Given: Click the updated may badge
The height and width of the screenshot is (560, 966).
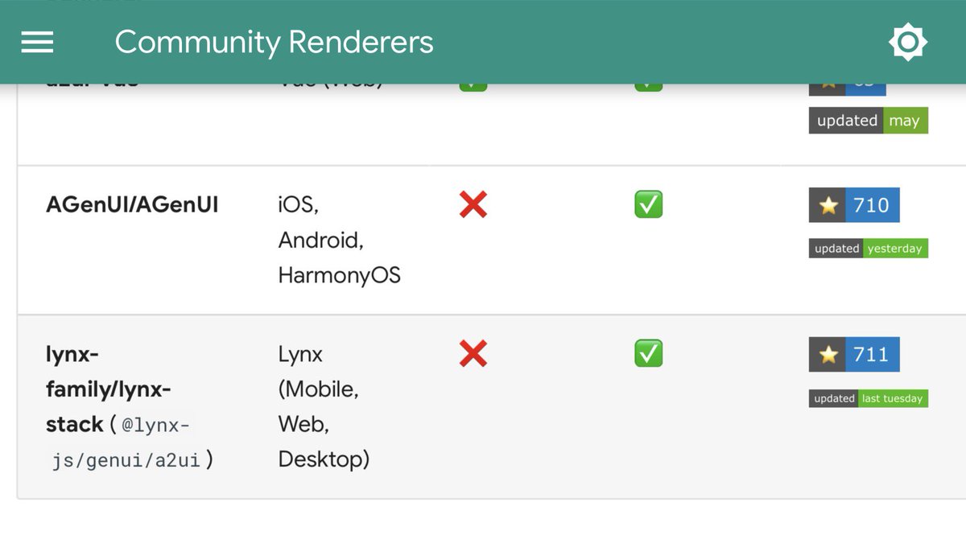Looking at the screenshot, I should pos(869,121).
